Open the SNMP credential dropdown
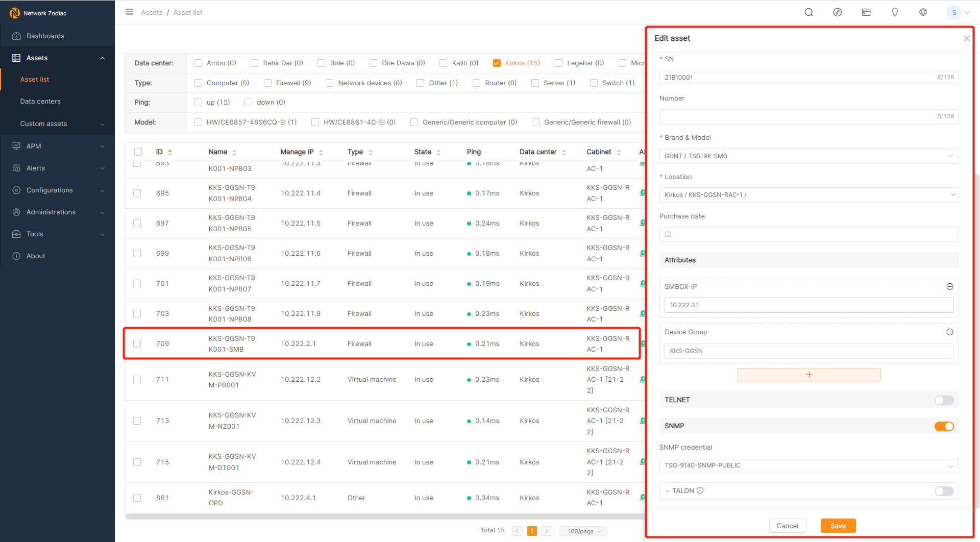This screenshot has width=980, height=542. click(x=808, y=465)
